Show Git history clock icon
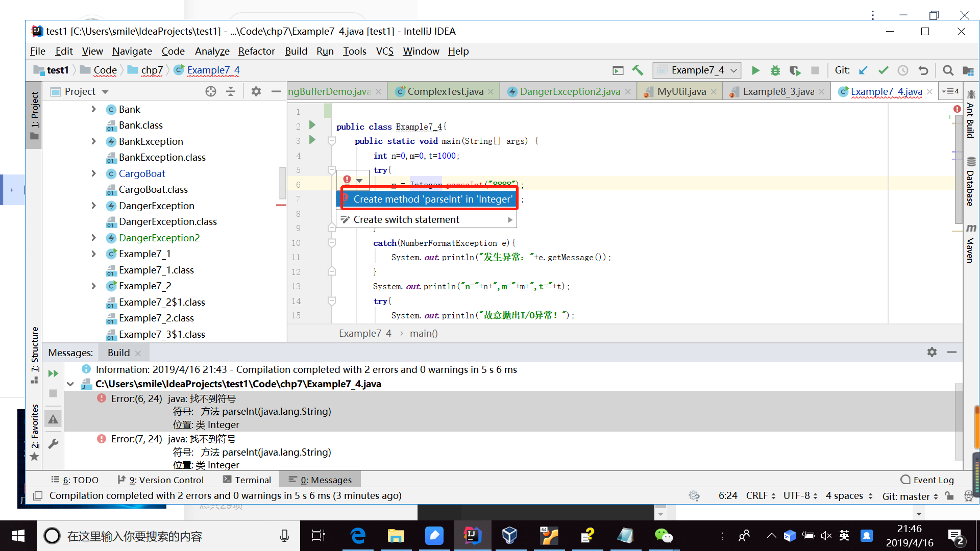 (x=903, y=70)
